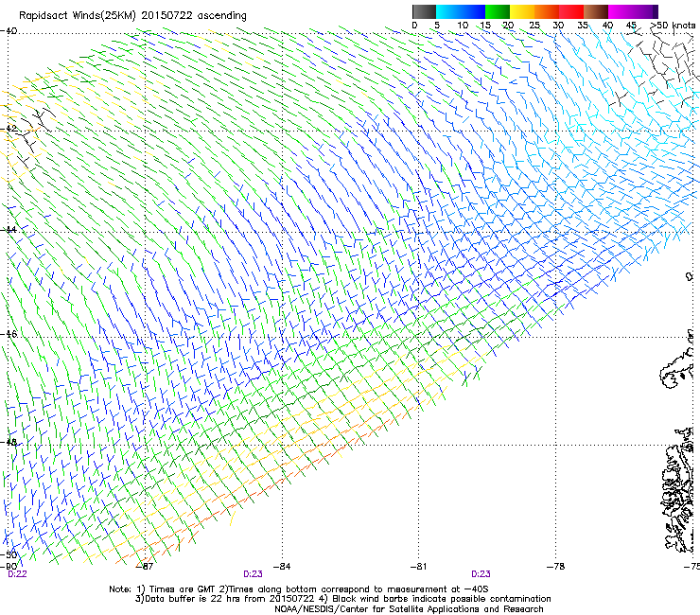Click the '-50' latitude axis label
This screenshot has height=615, width=700.
click(x=9, y=554)
